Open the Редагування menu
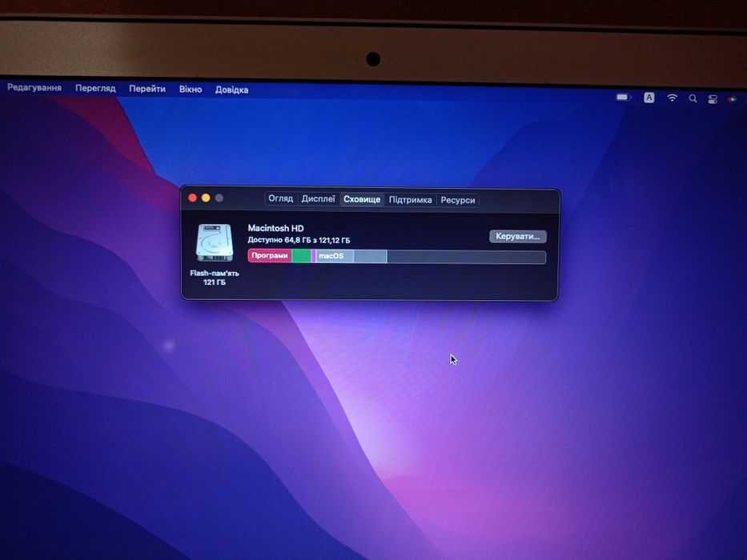 [34, 88]
